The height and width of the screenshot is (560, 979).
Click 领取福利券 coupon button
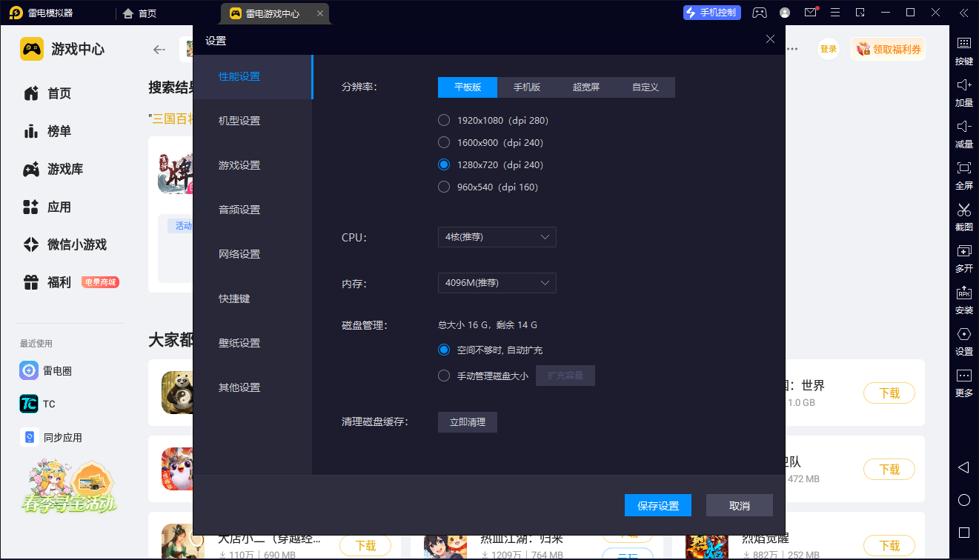coord(889,49)
